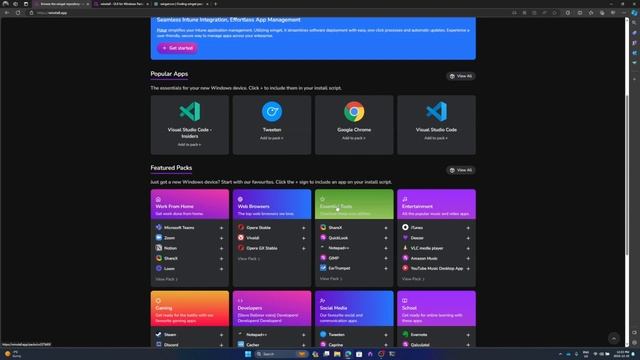Add Loom with its plus icon
The image size is (640, 360).
click(222, 269)
